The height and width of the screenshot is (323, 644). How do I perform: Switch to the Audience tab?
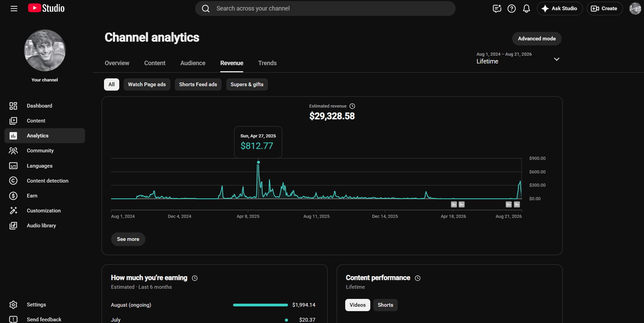point(193,63)
